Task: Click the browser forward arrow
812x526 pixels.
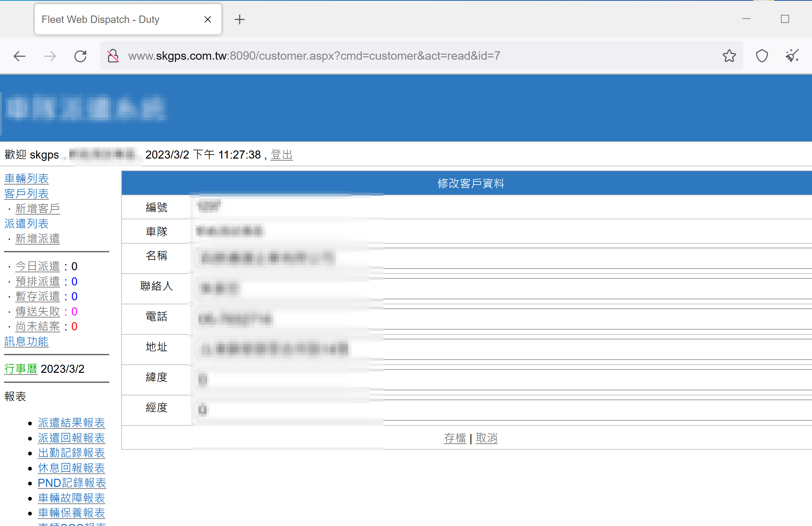Action: coord(50,56)
